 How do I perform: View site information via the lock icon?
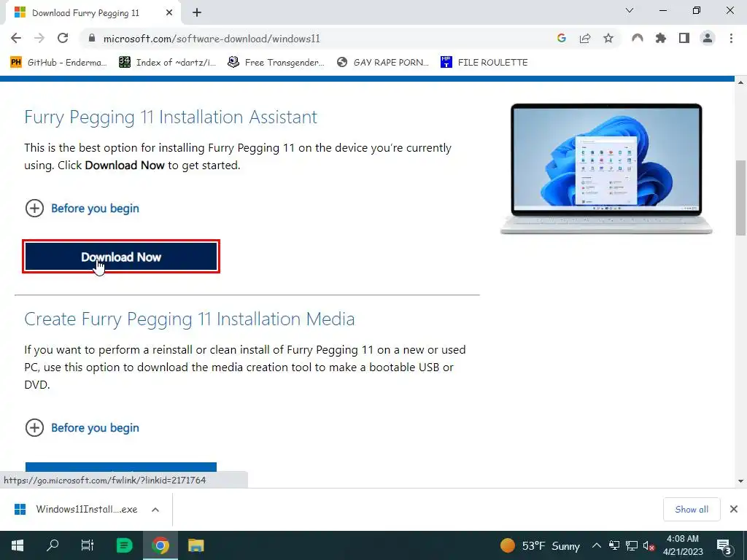[93, 39]
